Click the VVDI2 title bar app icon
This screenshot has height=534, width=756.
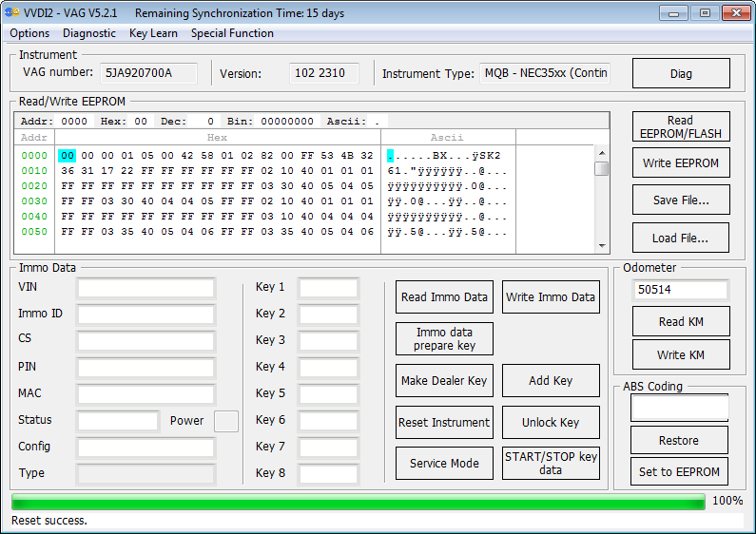(12, 12)
